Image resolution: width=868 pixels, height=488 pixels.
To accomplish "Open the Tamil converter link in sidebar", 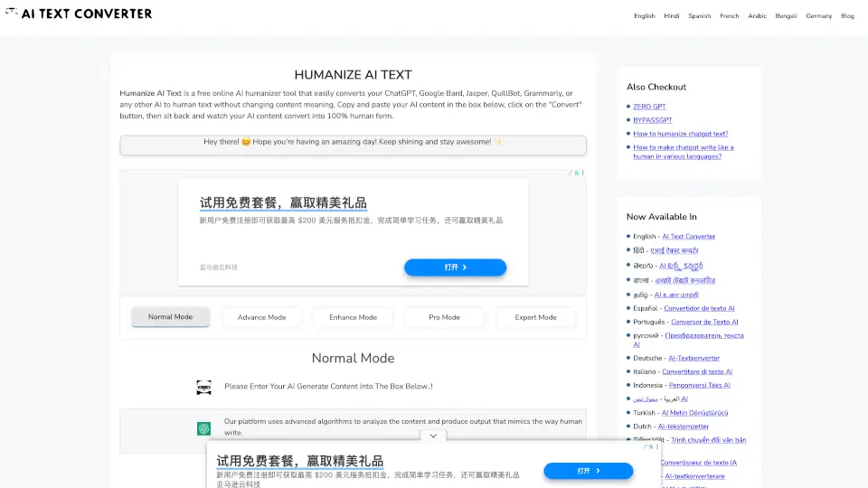I will tap(676, 295).
